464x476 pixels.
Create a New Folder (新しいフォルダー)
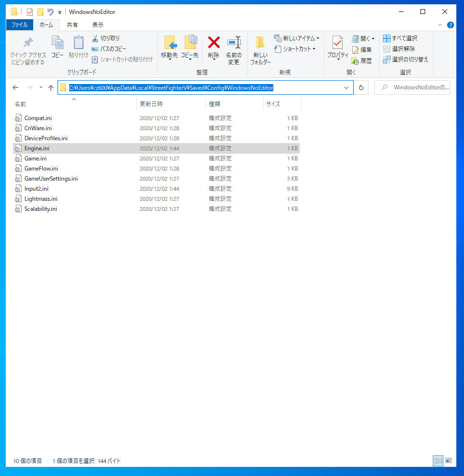pyautogui.click(x=261, y=50)
